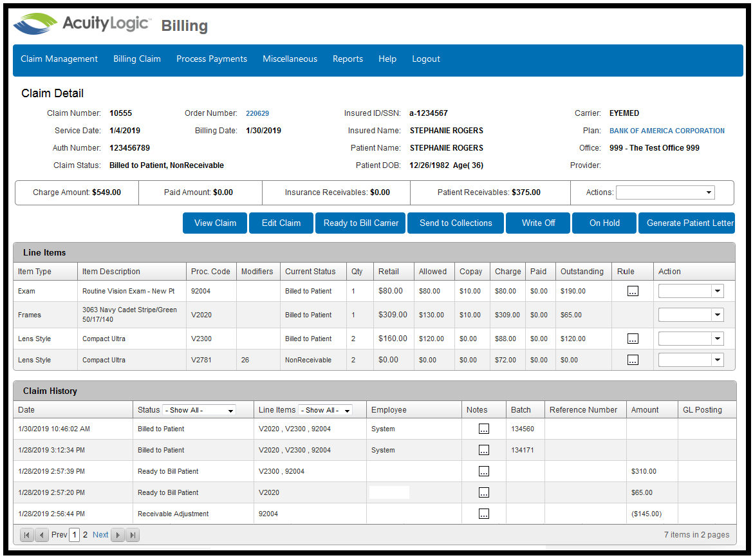753x560 pixels.
Task: Open notes icon for 1/30/2019 history entry
Action: pos(483,429)
